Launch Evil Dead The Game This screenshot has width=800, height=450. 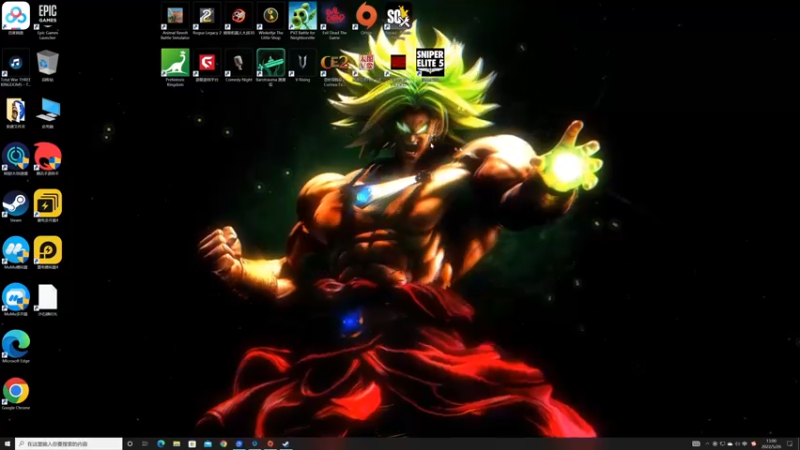click(334, 20)
